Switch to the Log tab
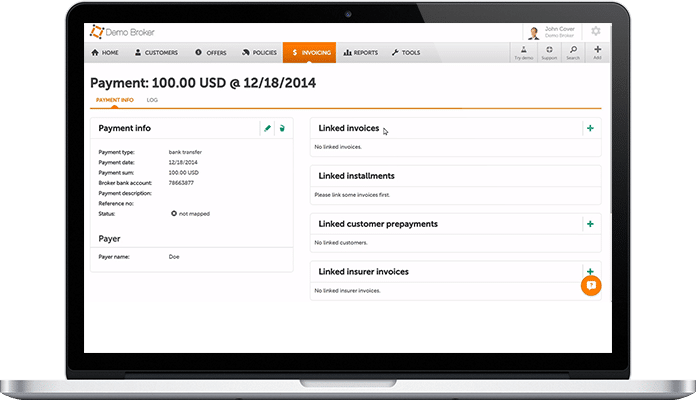The height and width of the screenshot is (400, 696). point(152,100)
